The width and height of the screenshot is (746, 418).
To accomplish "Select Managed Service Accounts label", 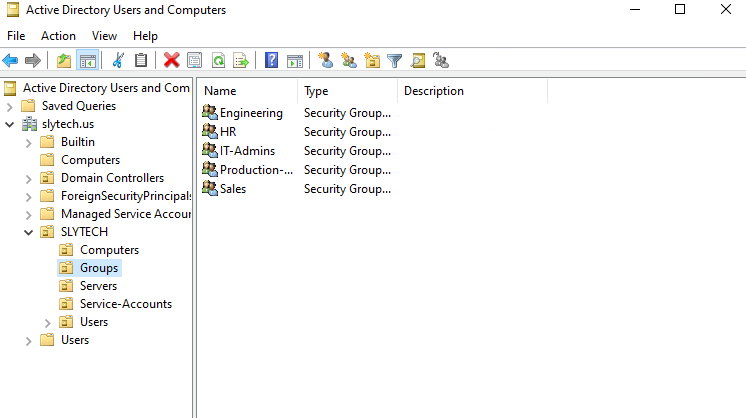I will [126, 214].
